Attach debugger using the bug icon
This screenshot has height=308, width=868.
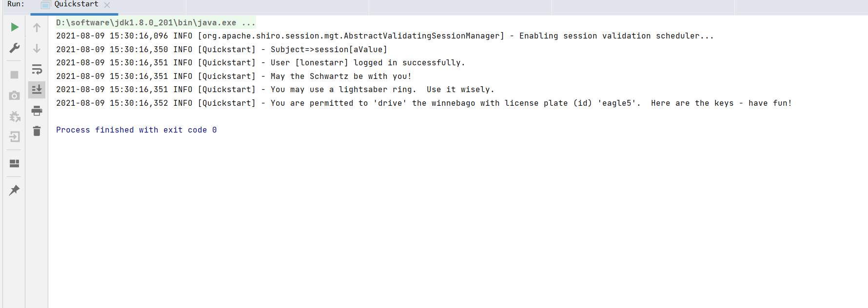click(15, 116)
